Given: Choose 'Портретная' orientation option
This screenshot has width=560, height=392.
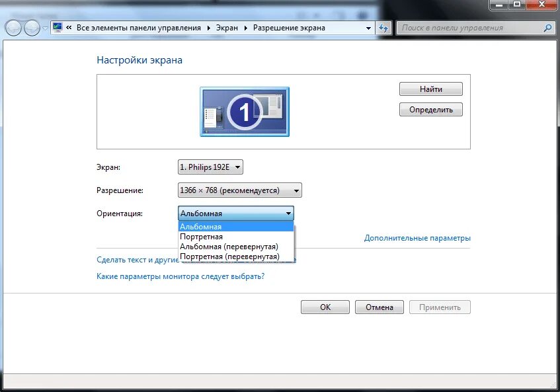Looking at the screenshot, I should (x=236, y=237).
